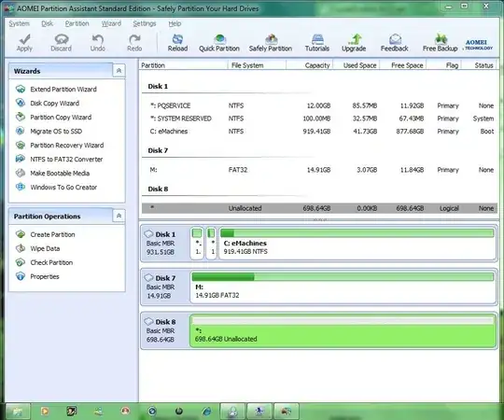Reload disks with the Reload icon
Screen dimensions: 504x420
pyautogui.click(x=177, y=43)
